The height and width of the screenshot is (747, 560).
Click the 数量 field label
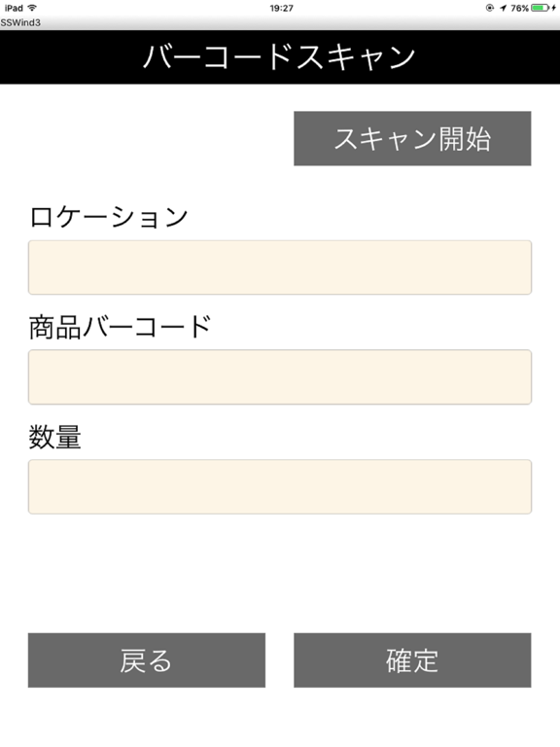tap(55, 437)
